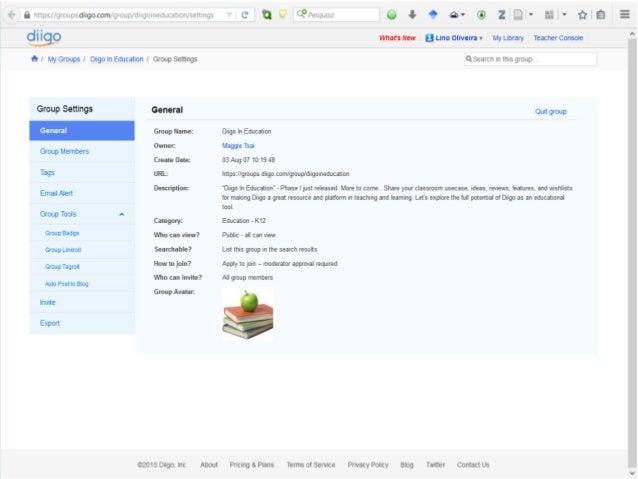
Task: Click the blue diamond extension icon
Action: click(x=433, y=15)
